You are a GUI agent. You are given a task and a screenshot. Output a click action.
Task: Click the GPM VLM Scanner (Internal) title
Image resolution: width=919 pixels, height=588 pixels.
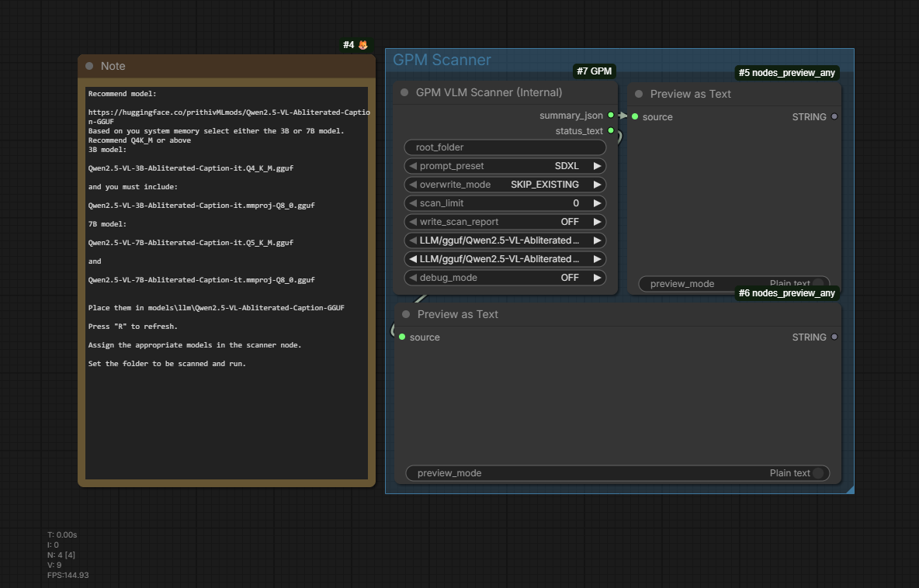[489, 92]
